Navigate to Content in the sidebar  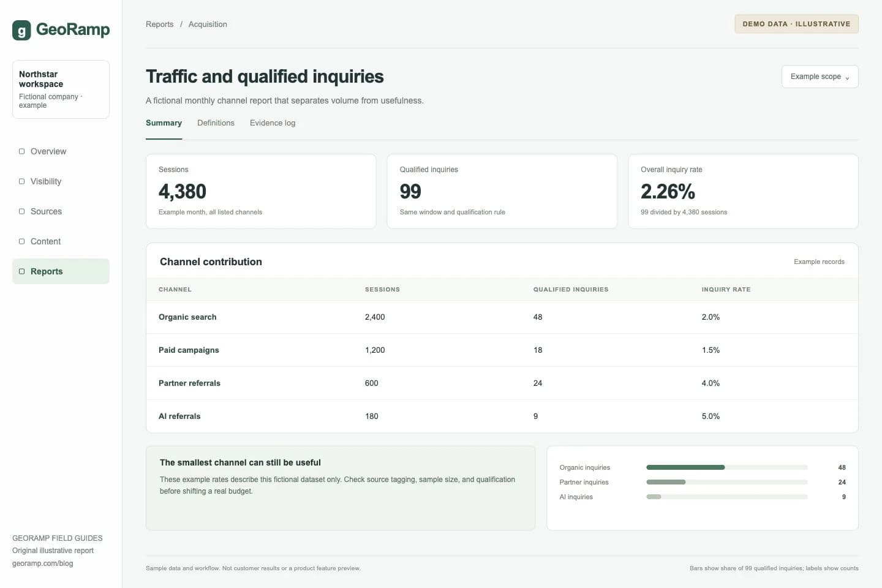61,241
